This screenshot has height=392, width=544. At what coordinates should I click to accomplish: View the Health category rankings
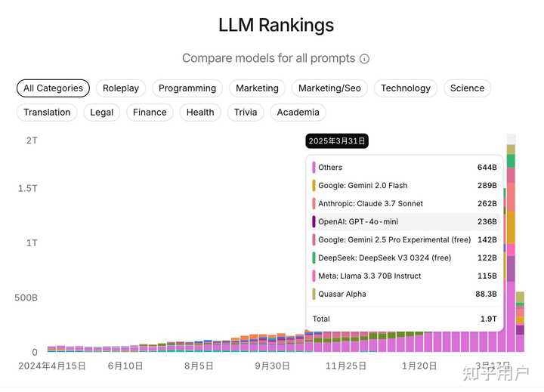click(200, 113)
